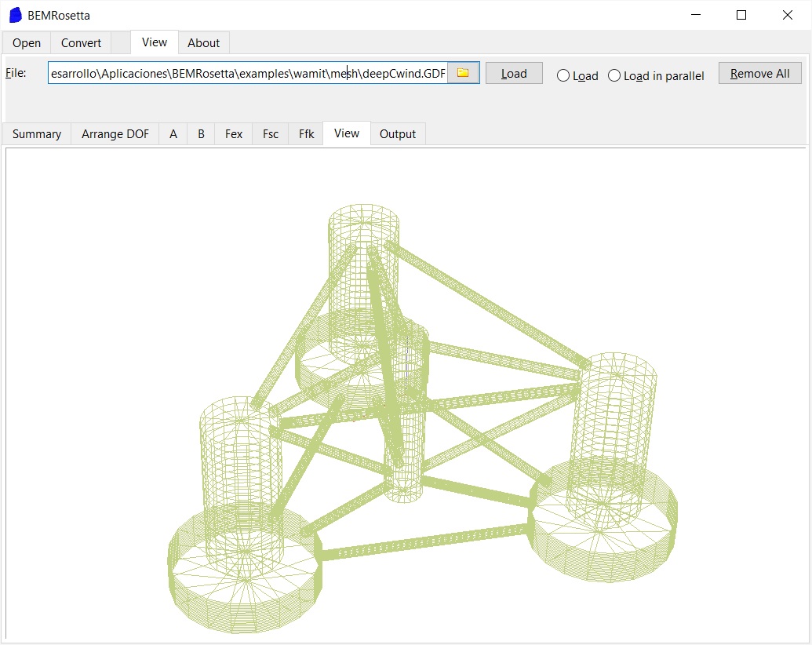812x645 pixels.
Task: Show the B matrix tab
Action: pos(201,134)
